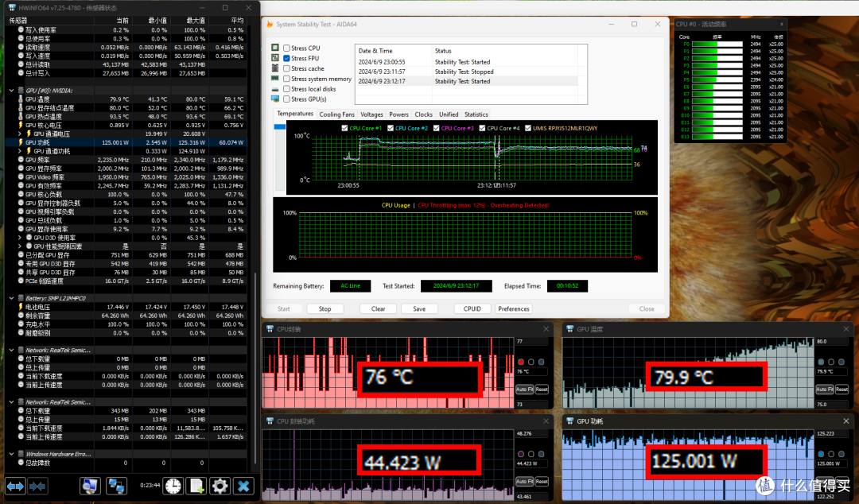Click the max value field 80.0 in GPU 温度 graph
The width and height of the screenshot is (859, 504).
[832, 341]
